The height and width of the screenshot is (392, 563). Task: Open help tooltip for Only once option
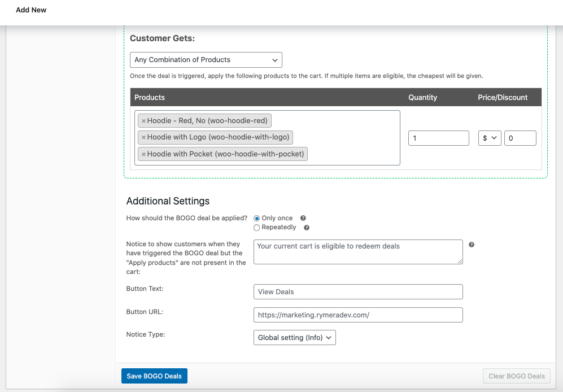(x=303, y=218)
